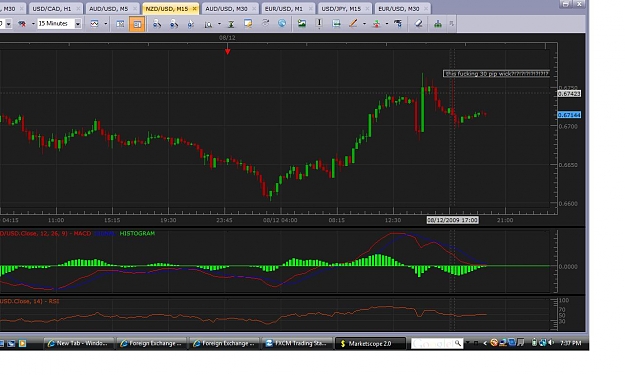Expand the instrument selector dropdown arrow
Viewport: 625px width, 375px height.
click(8, 24)
